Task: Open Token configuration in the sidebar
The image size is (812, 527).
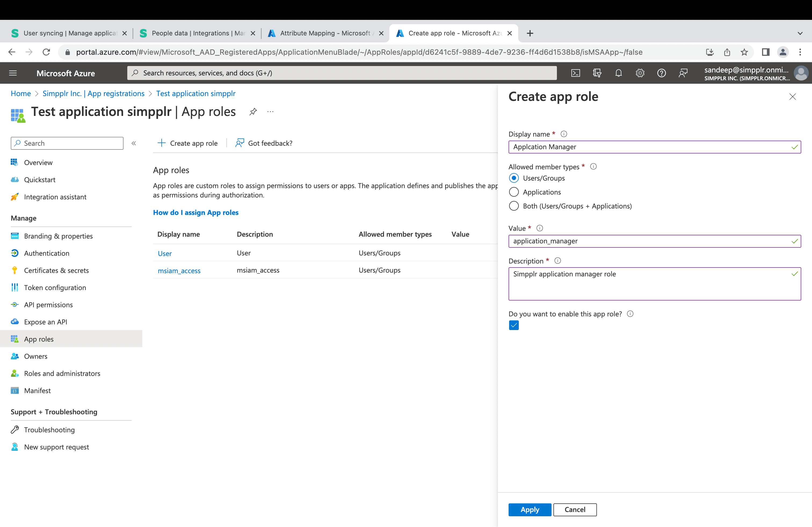Action: 55,287
